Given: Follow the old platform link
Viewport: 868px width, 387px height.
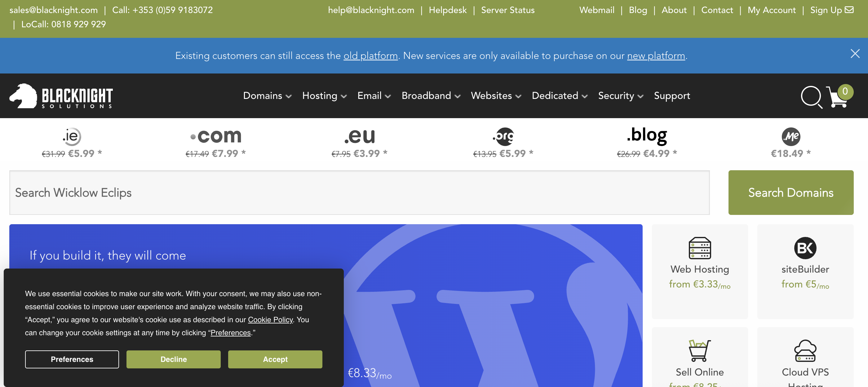Looking at the screenshot, I should tap(370, 56).
